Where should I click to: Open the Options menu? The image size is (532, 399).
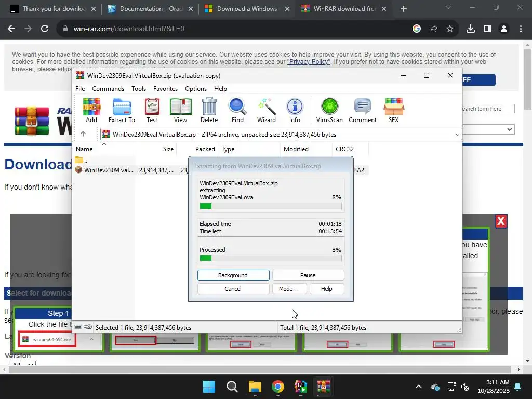(x=196, y=88)
